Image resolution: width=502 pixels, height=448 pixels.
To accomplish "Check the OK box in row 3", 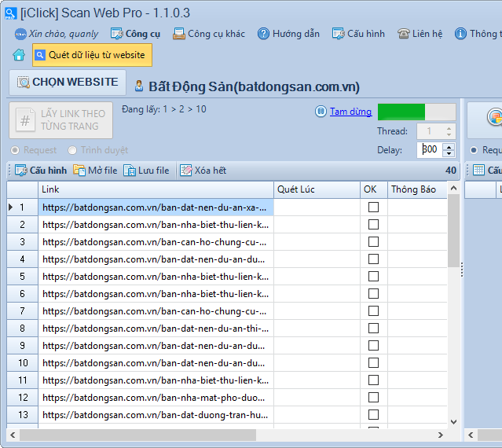I will (x=373, y=242).
